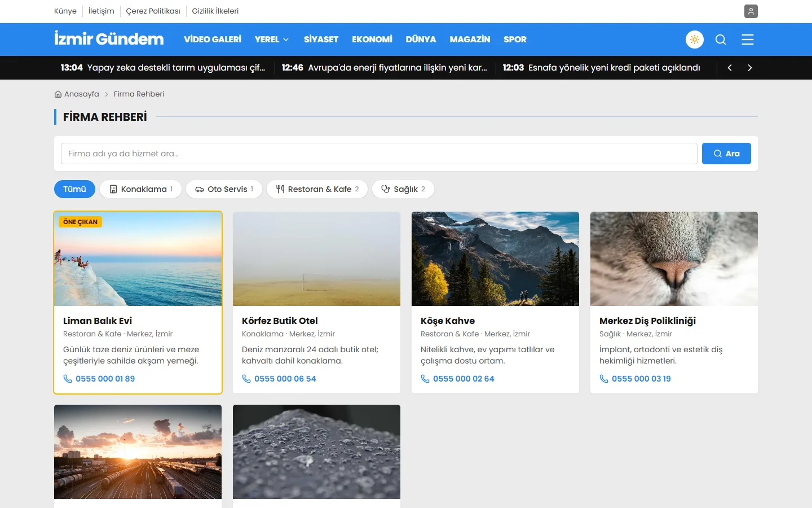Toggle the light/dark theme sun button
Image resolution: width=812 pixels, height=508 pixels.
695,40
